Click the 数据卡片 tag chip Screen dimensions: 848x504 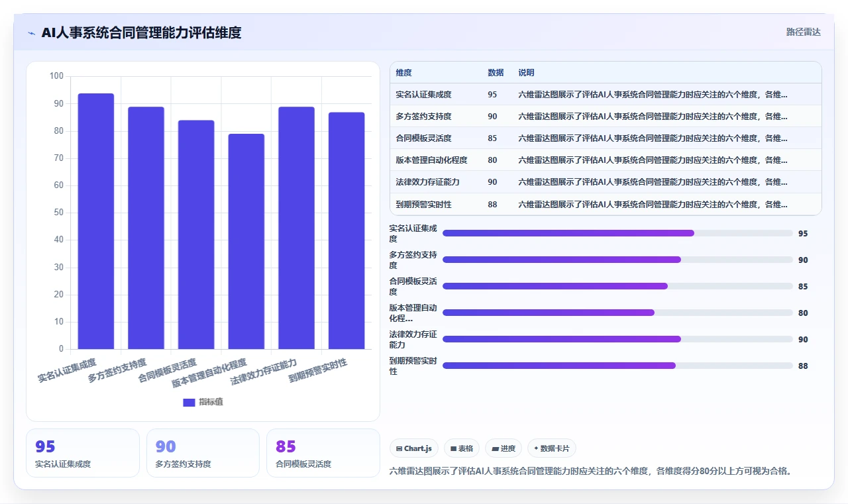click(x=552, y=448)
